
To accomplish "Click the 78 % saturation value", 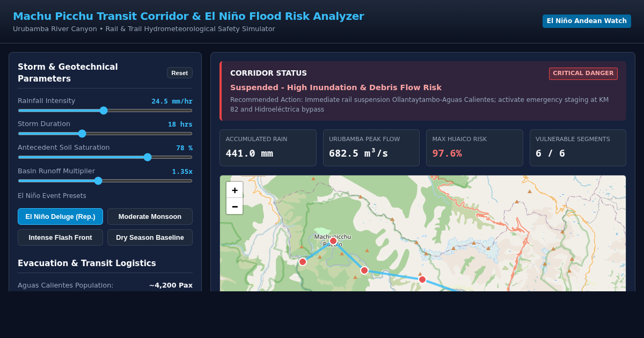I will click(x=184, y=148).
